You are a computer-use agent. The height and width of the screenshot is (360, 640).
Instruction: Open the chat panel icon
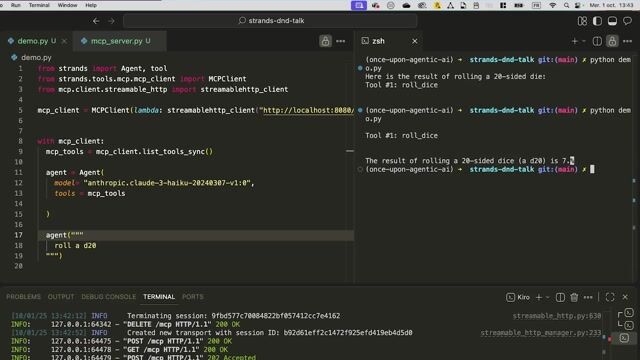[x=627, y=21]
